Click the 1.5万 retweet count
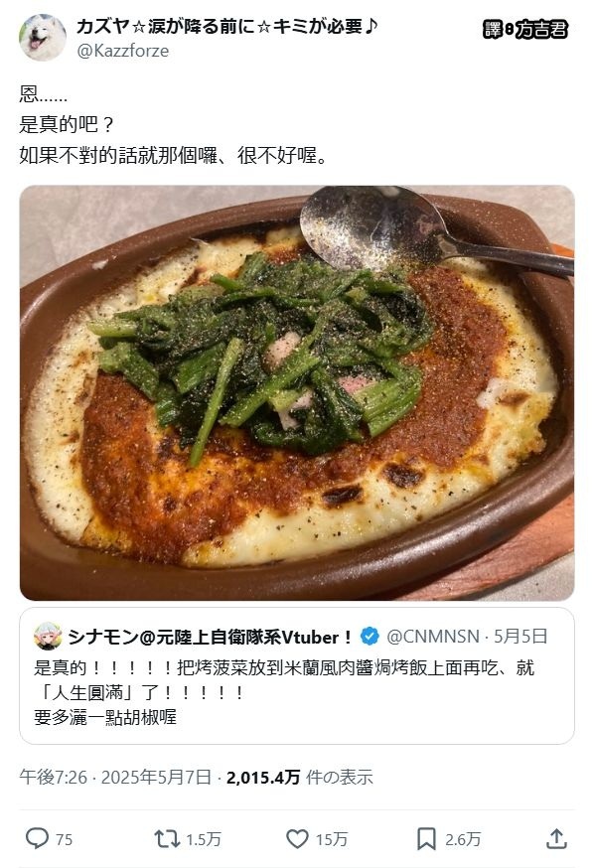Viewport: 594px width, 868px height. coord(204,840)
